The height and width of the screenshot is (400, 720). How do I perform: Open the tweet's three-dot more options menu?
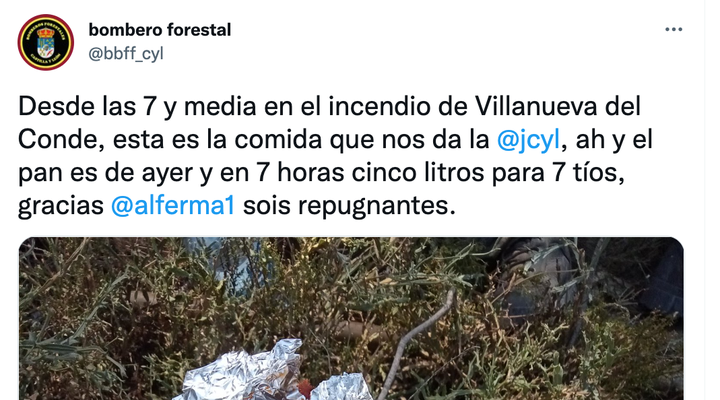click(x=673, y=29)
